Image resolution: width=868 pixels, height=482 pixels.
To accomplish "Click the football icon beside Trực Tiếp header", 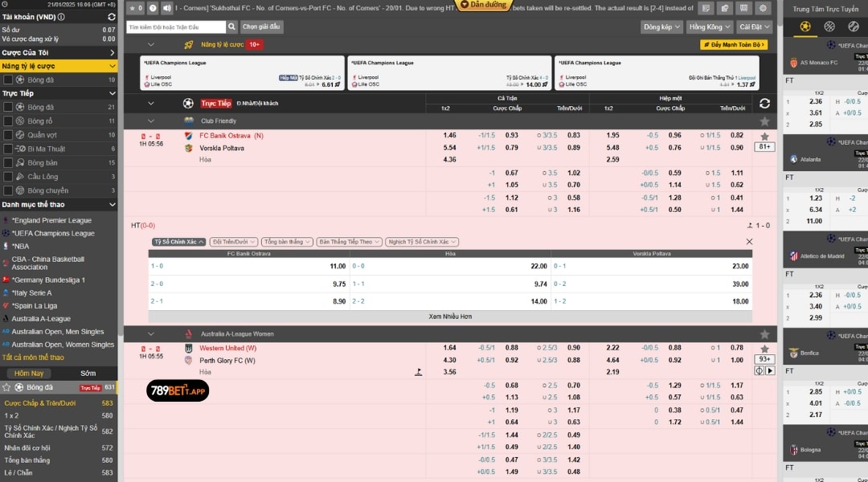I will click(x=188, y=104).
